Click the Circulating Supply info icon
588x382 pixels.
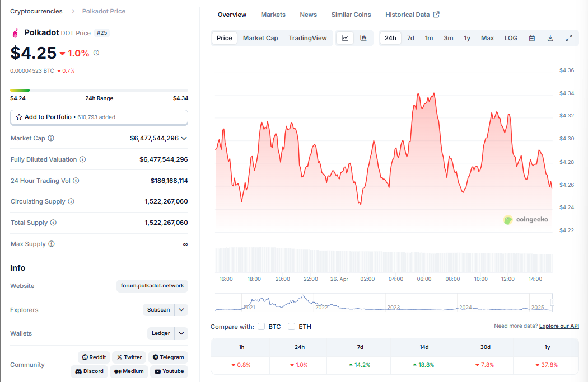click(x=71, y=201)
